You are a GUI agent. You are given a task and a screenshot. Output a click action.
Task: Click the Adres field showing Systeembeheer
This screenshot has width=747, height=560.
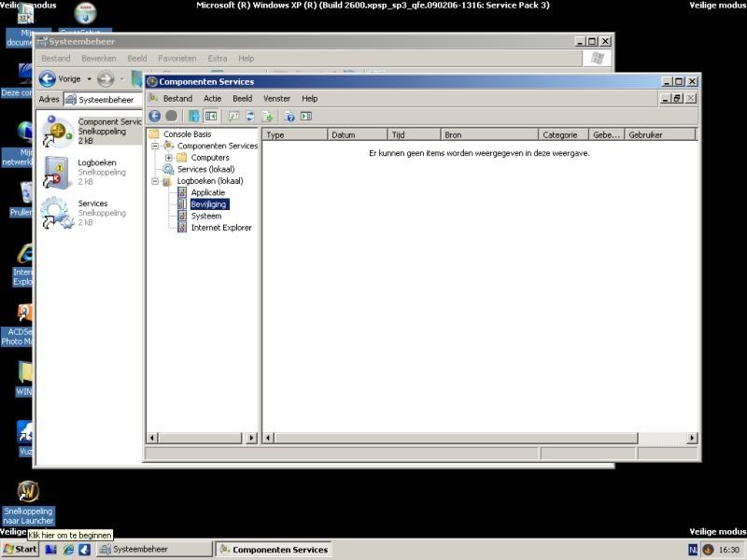pos(103,100)
